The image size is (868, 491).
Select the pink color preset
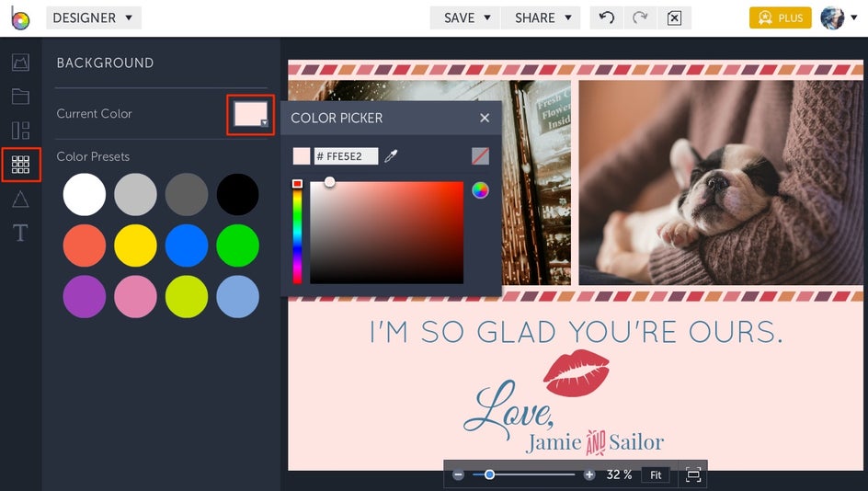pos(136,297)
